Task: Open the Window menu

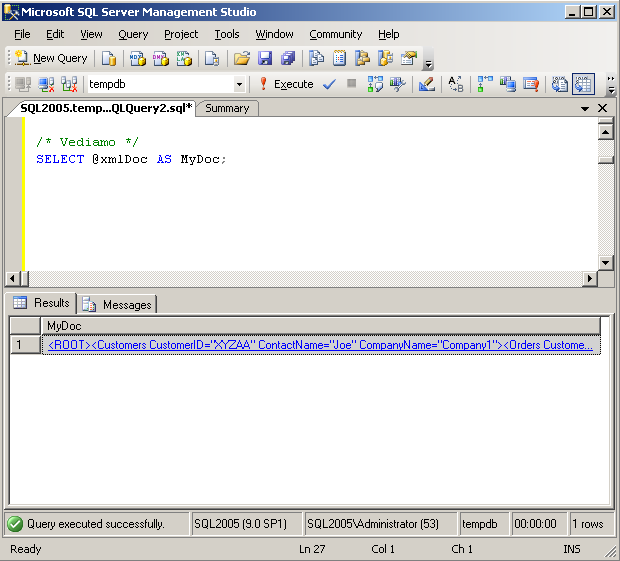Action: click(274, 34)
